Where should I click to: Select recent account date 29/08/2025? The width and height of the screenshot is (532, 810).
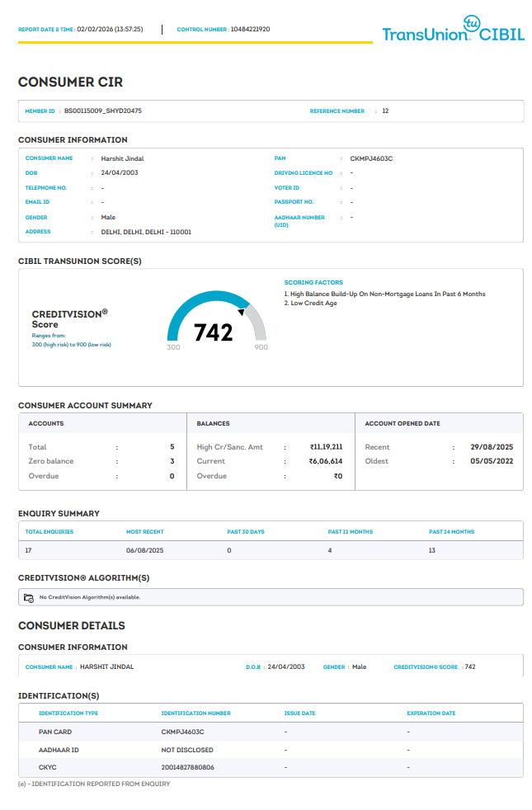pos(492,447)
